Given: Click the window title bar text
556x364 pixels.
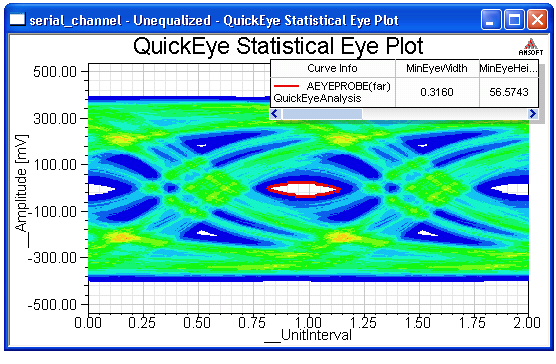Looking at the screenshot, I should pos(214,20).
